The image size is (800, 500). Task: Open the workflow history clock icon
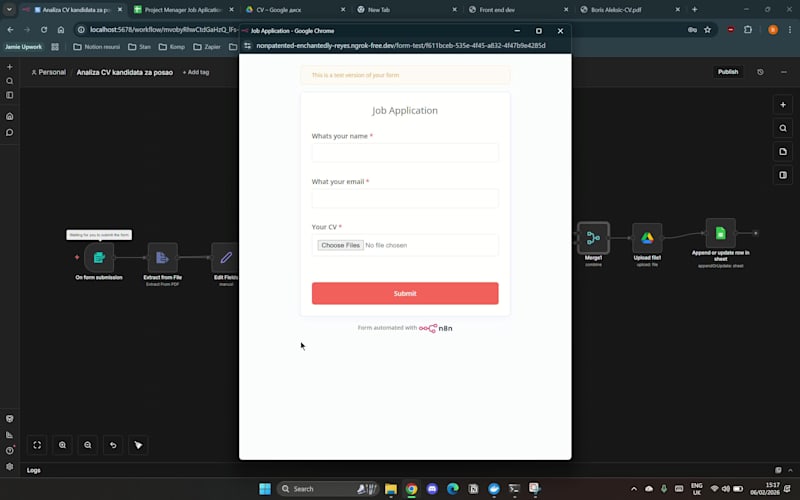coord(760,72)
